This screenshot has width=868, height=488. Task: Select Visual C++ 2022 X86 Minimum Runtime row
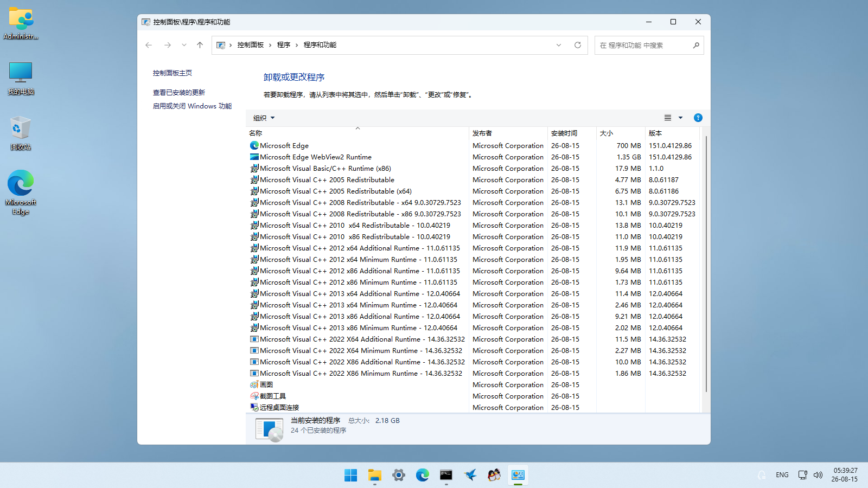(x=473, y=374)
